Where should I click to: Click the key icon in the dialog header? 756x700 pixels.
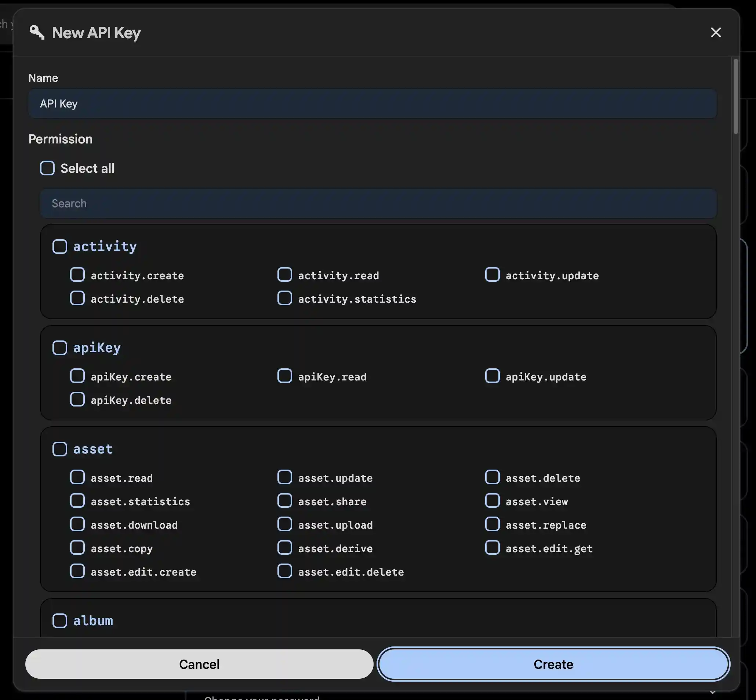click(37, 33)
